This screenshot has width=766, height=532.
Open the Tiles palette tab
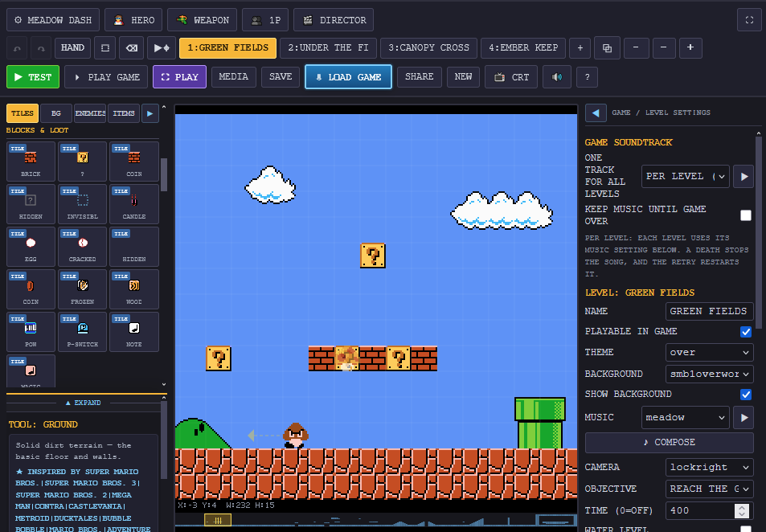[x=23, y=113]
